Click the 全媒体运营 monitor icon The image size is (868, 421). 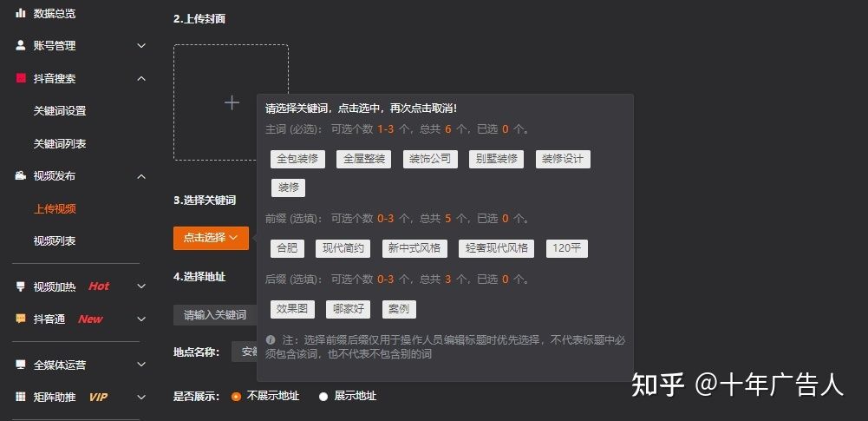21,365
